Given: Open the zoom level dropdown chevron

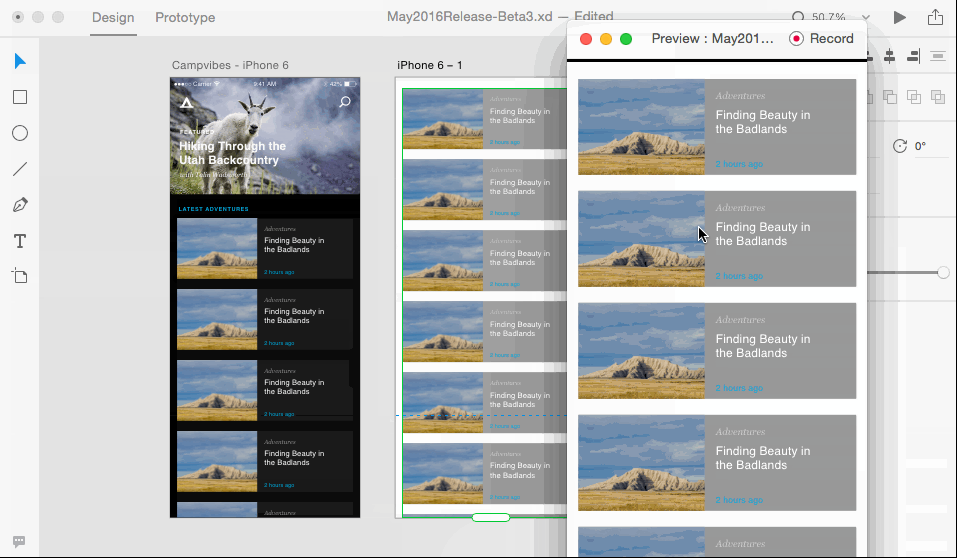Looking at the screenshot, I should click(865, 18).
